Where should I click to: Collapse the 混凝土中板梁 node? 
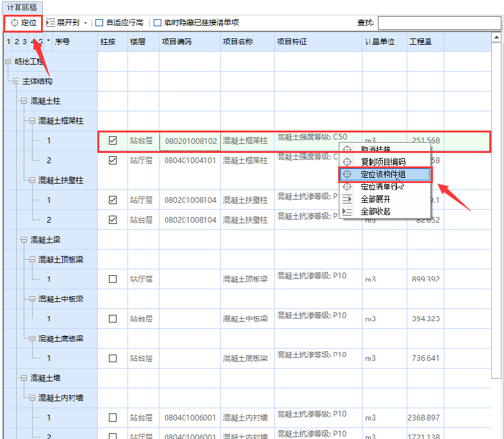point(32,299)
